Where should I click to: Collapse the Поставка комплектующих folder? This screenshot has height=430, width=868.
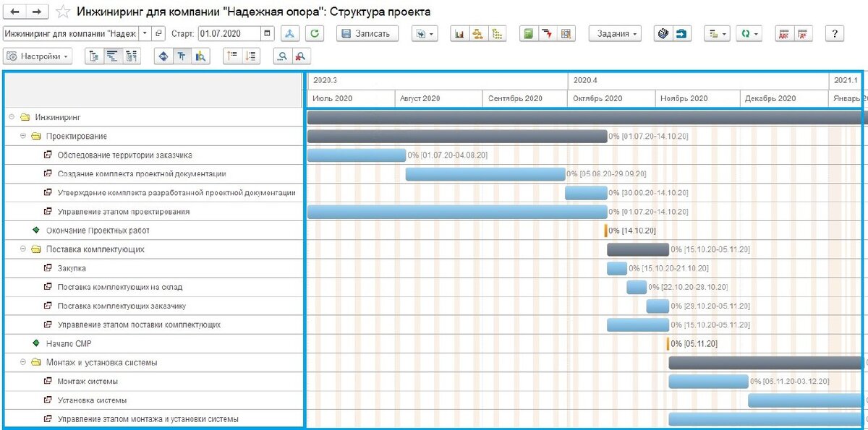[x=23, y=249]
